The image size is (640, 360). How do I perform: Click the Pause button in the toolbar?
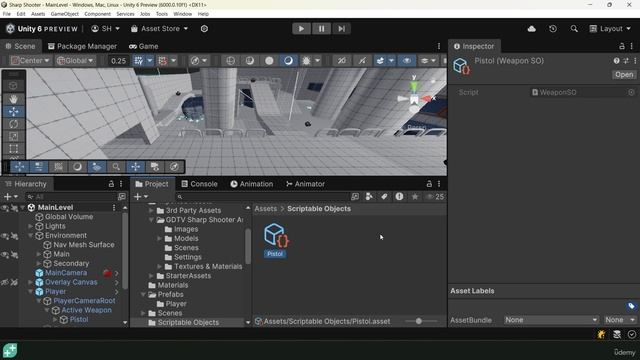pyautogui.click(x=321, y=29)
